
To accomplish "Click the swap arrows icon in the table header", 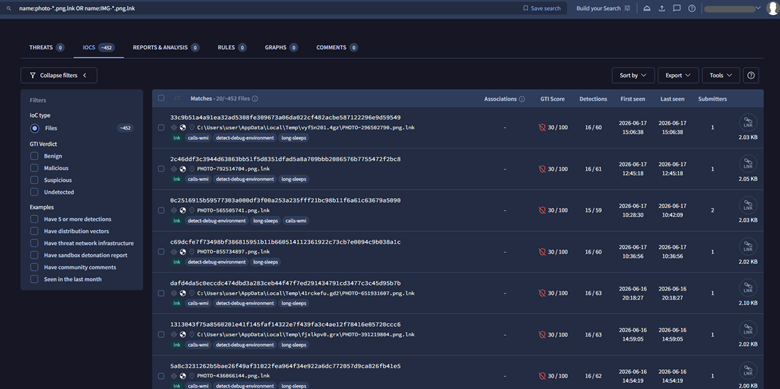I will coord(177,98).
